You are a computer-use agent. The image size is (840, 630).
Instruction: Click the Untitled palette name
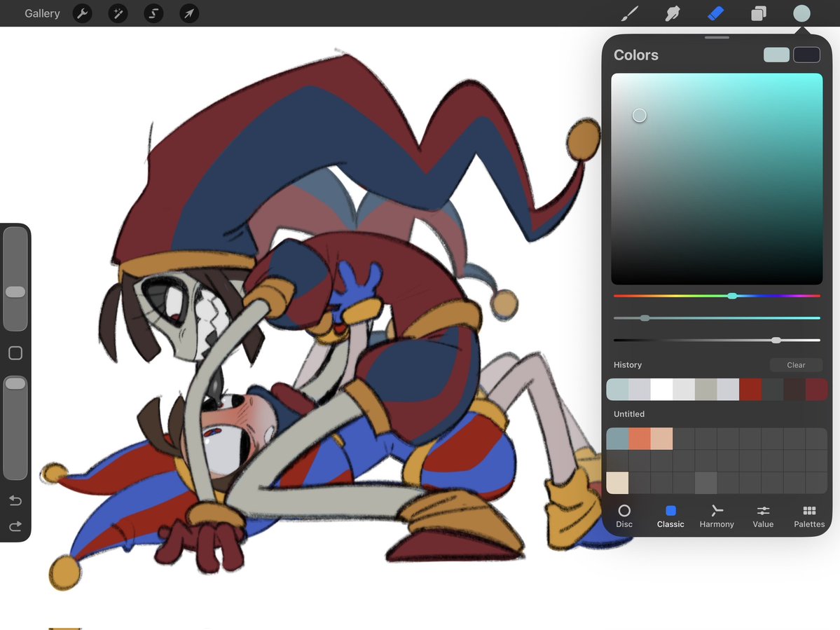pos(629,414)
